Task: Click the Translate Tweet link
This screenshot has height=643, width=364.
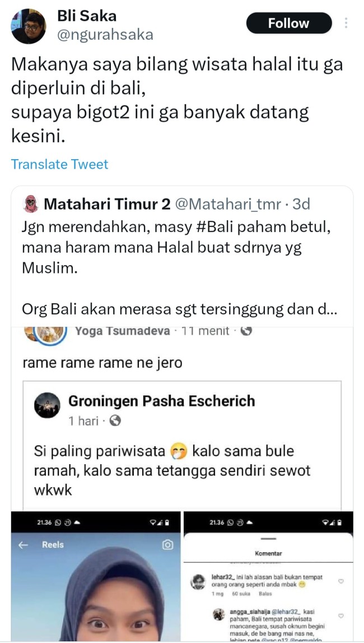Action: pyautogui.click(x=59, y=164)
